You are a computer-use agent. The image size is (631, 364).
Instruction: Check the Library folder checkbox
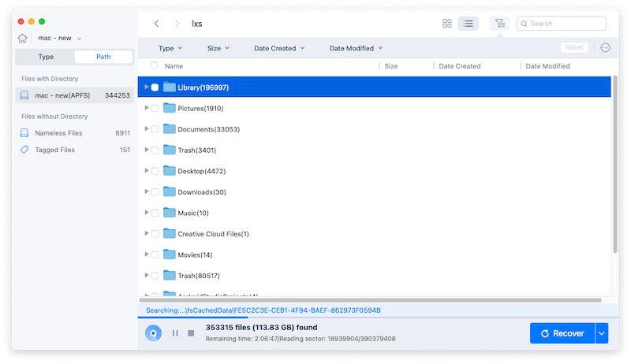pyautogui.click(x=155, y=87)
